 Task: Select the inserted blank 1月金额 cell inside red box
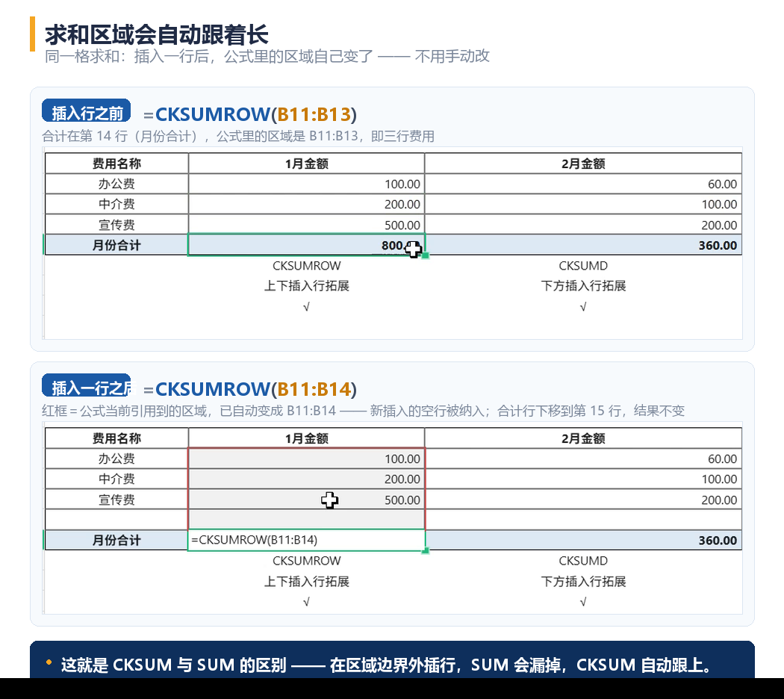[x=306, y=520]
